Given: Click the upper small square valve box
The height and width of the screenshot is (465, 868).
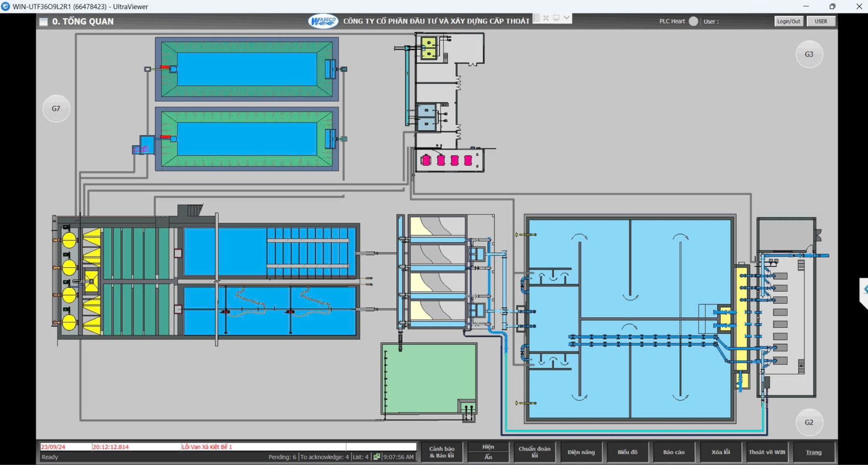Looking at the screenshot, I should pos(178,253).
